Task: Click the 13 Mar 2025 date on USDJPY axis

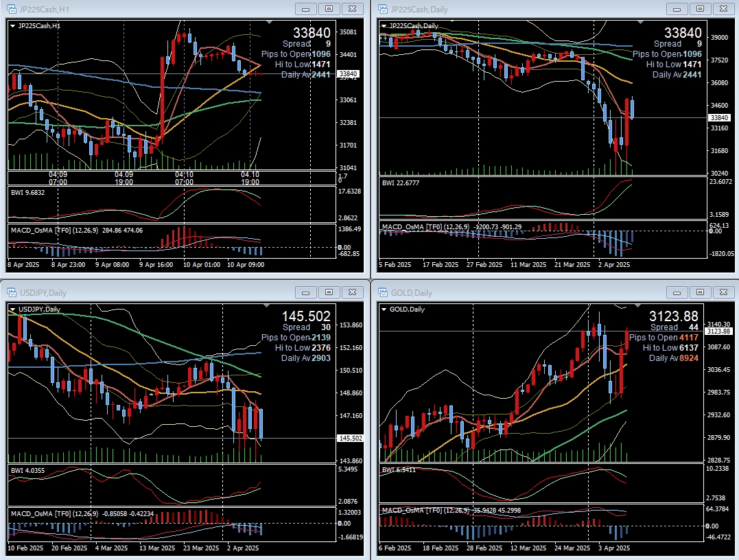Action: [x=157, y=548]
